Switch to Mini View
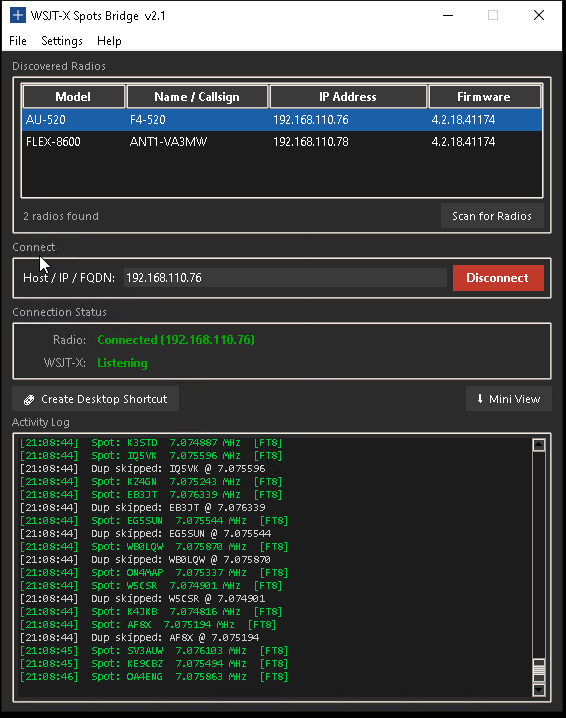The height and width of the screenshot is (718, 566). pyautogui.click(x=508, y=399)
